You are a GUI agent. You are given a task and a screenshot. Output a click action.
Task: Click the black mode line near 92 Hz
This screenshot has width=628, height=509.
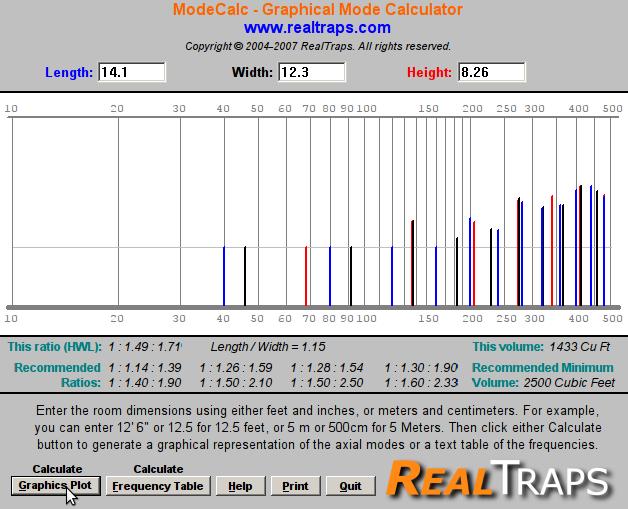coord(351,276)
